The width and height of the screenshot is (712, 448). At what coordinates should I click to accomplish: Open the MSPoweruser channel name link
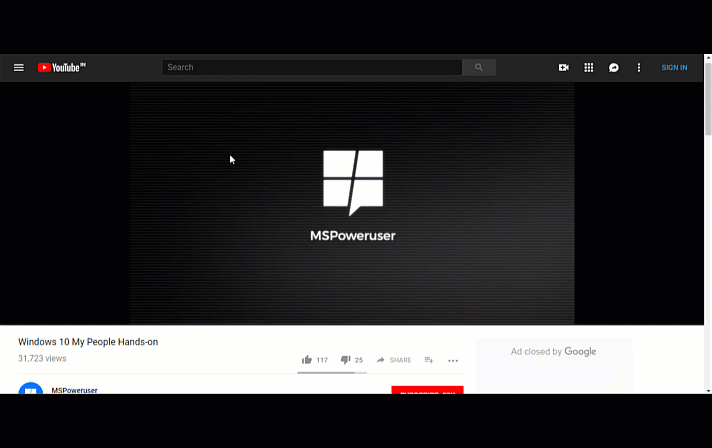(x=74, y=390)
